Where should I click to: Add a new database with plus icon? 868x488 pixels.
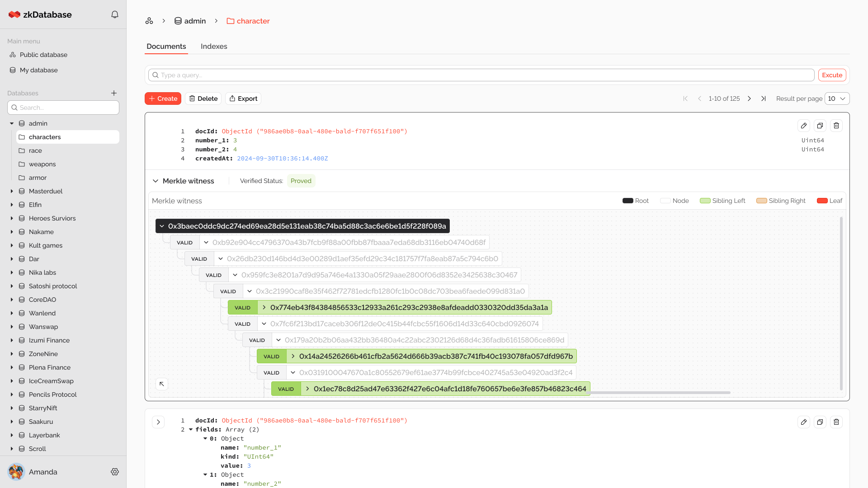pos(114,93)
